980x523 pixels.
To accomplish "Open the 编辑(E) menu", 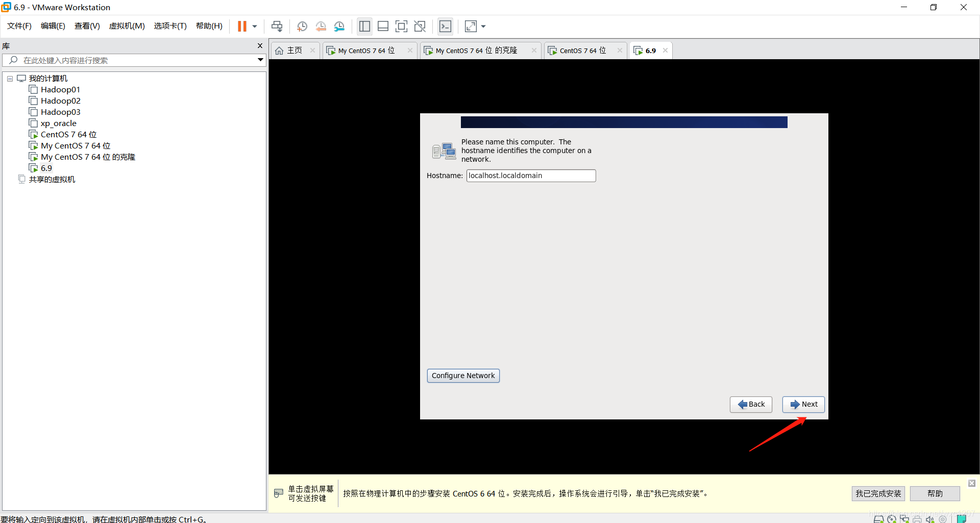I will tap(53, 26).
